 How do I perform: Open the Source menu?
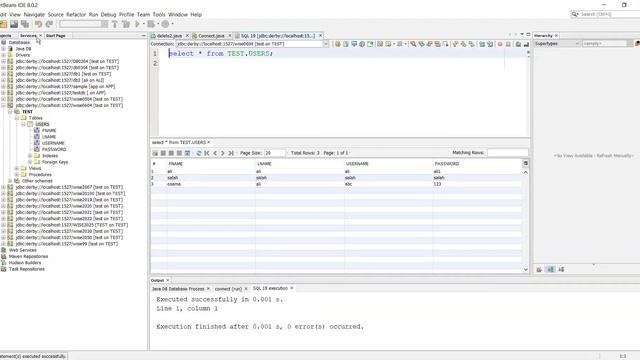point(56,14)
